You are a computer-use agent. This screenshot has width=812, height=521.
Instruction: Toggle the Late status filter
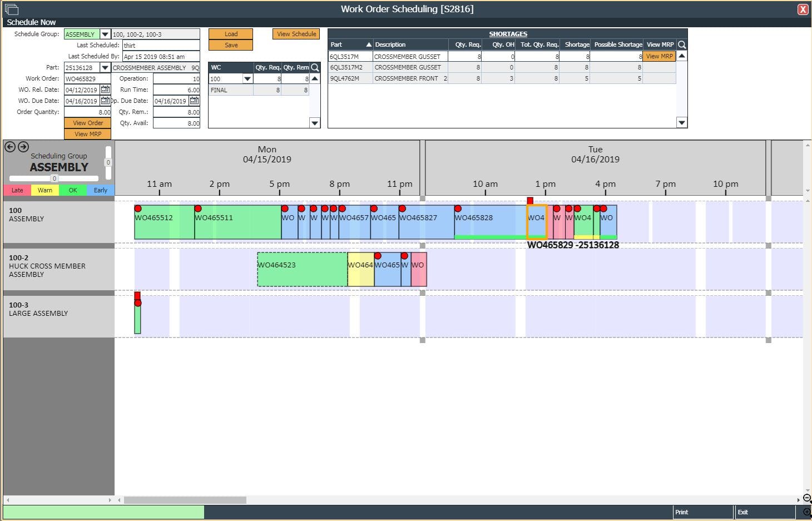coord(17,190)
